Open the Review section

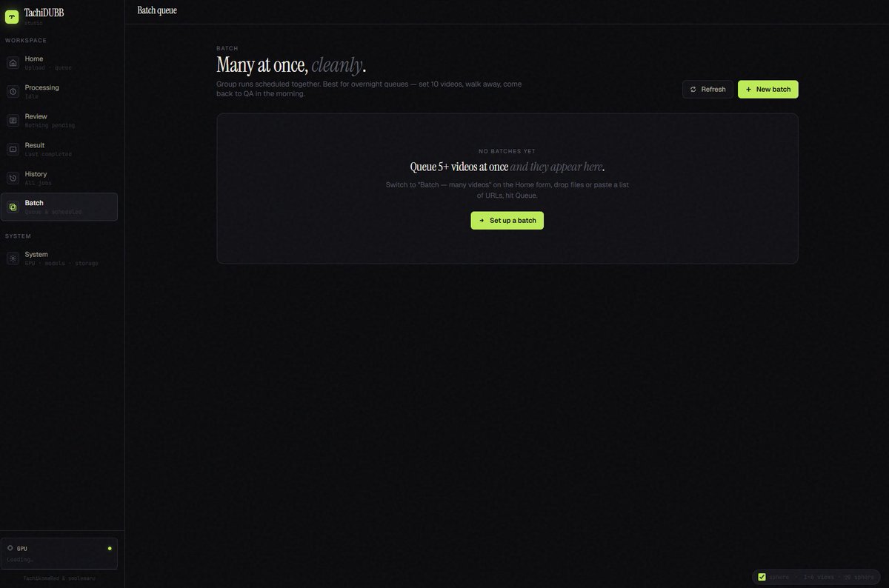59,121
